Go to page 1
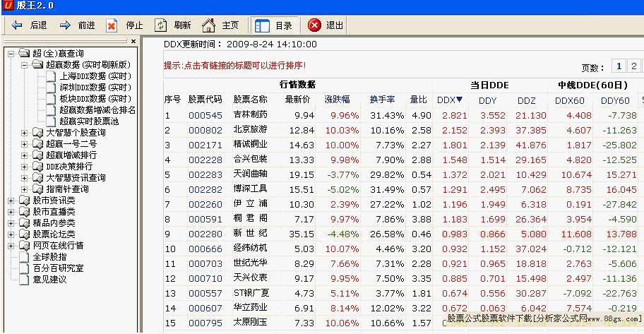 tap(619, 66)
